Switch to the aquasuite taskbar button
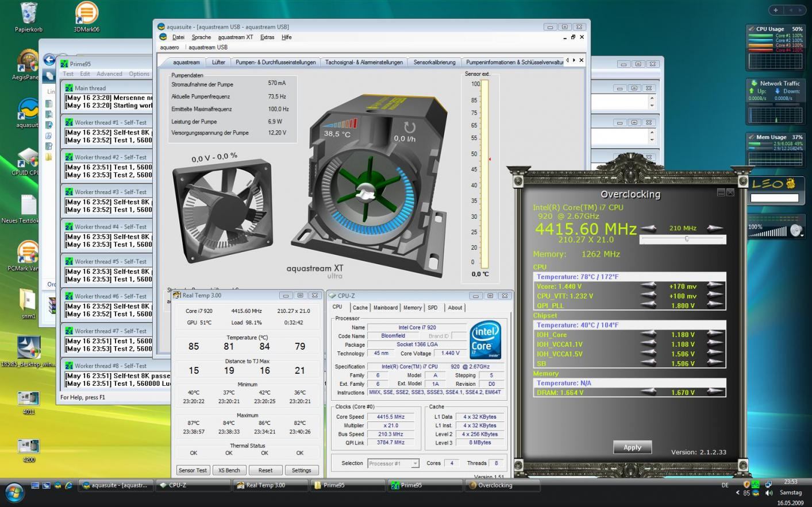 pos(116,485)
